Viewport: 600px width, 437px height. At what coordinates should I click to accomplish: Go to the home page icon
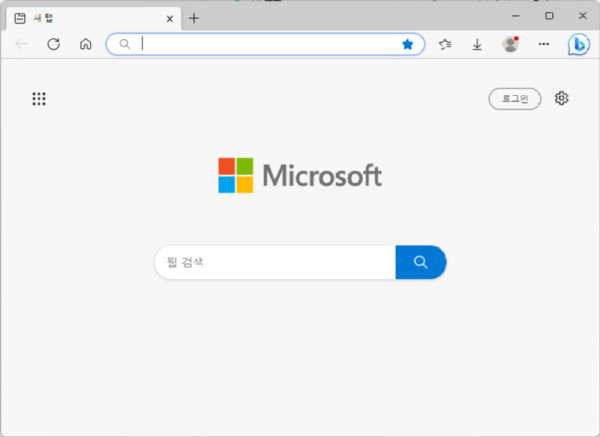tap(86, 44)
